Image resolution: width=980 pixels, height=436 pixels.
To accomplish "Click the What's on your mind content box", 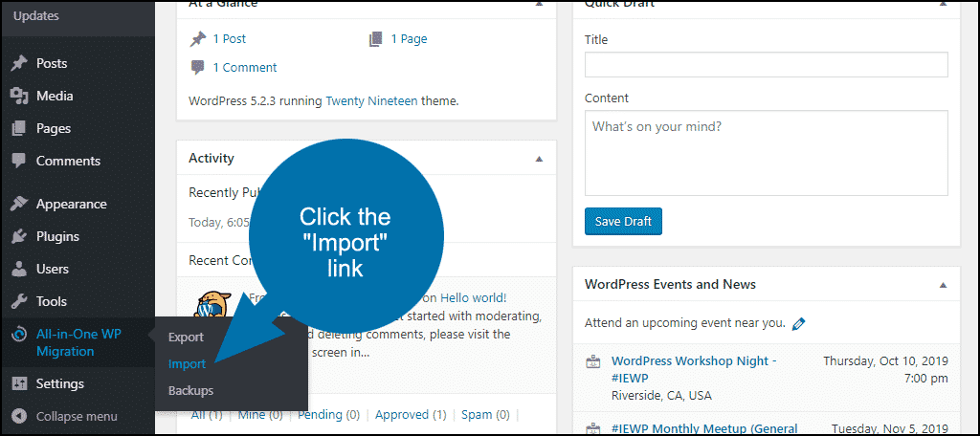I will click(767, 153).
